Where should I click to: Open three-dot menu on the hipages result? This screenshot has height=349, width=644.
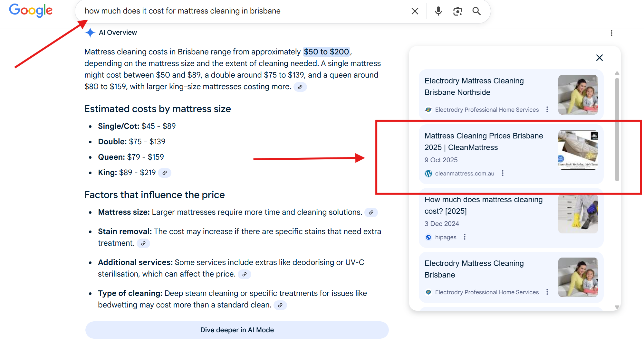pos(465,237)
